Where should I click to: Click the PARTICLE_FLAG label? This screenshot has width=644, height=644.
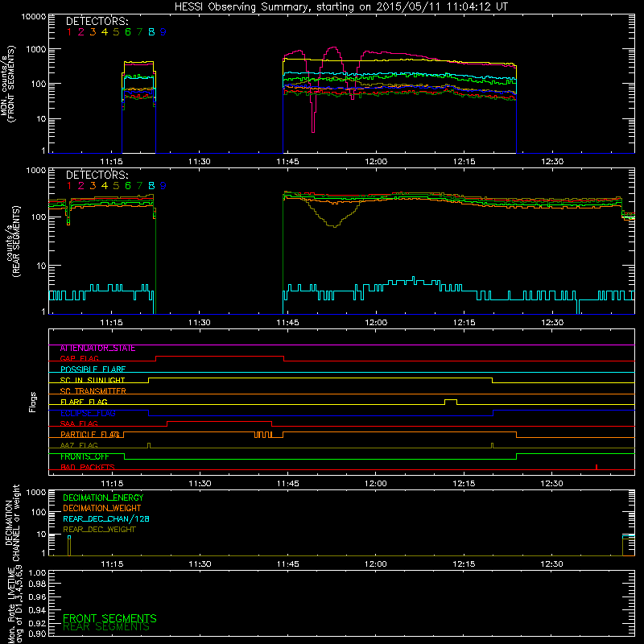(x=90, y=435)
